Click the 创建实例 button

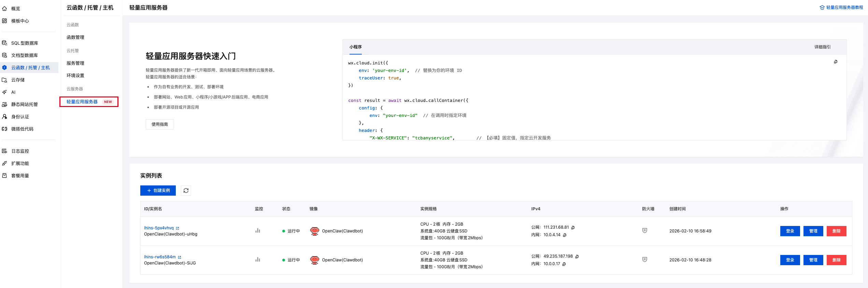tap(158, 191)
